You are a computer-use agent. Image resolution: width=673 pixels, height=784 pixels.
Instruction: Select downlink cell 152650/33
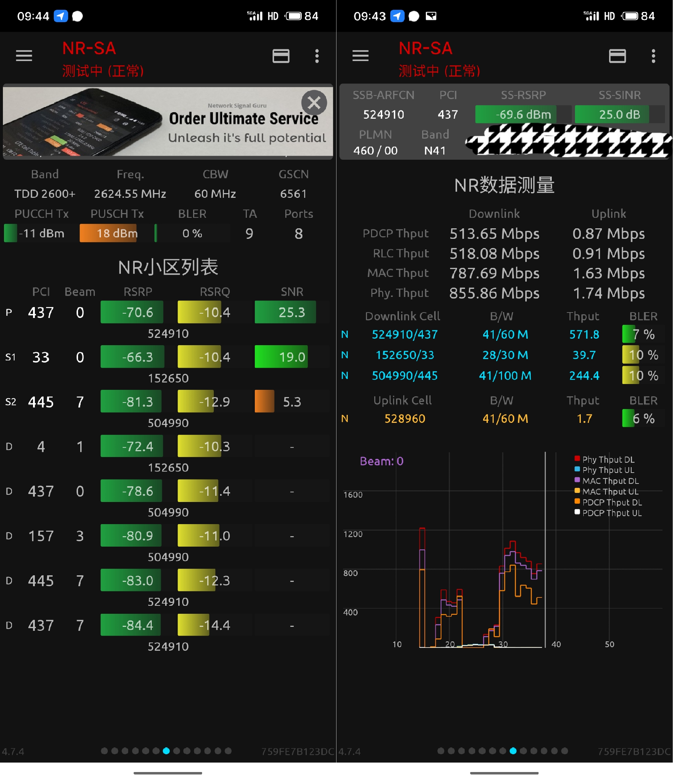405,355
